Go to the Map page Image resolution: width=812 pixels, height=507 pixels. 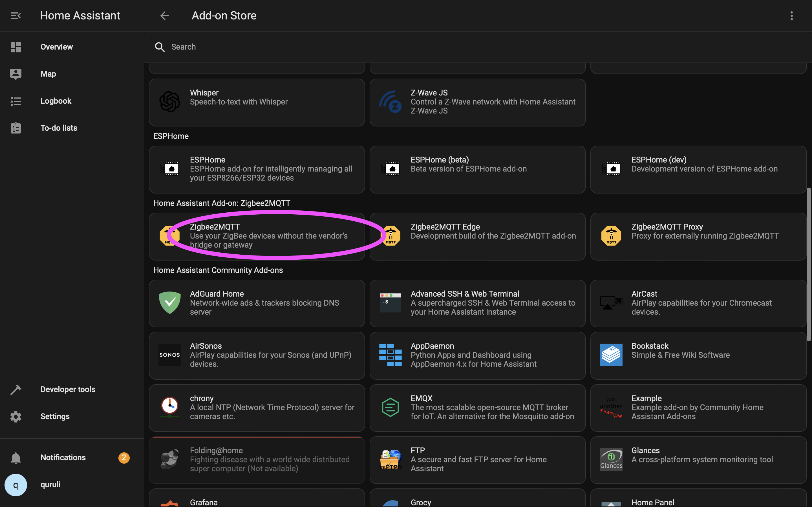point(48,74)
